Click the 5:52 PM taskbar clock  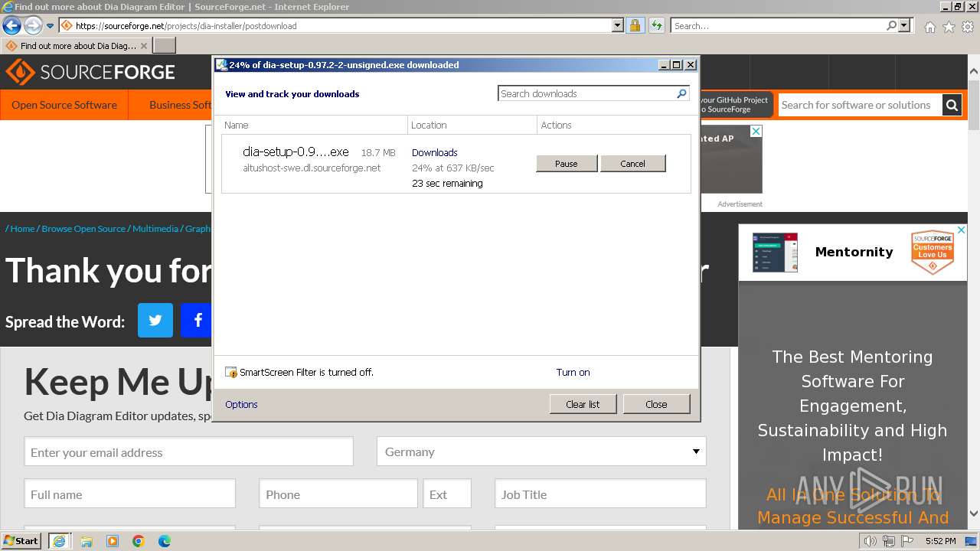[941, 541]
